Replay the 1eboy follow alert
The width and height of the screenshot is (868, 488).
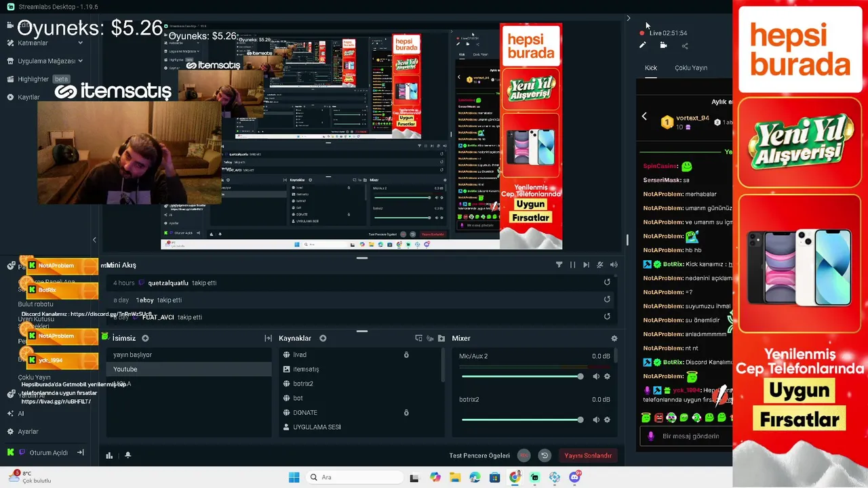(607, 300)
